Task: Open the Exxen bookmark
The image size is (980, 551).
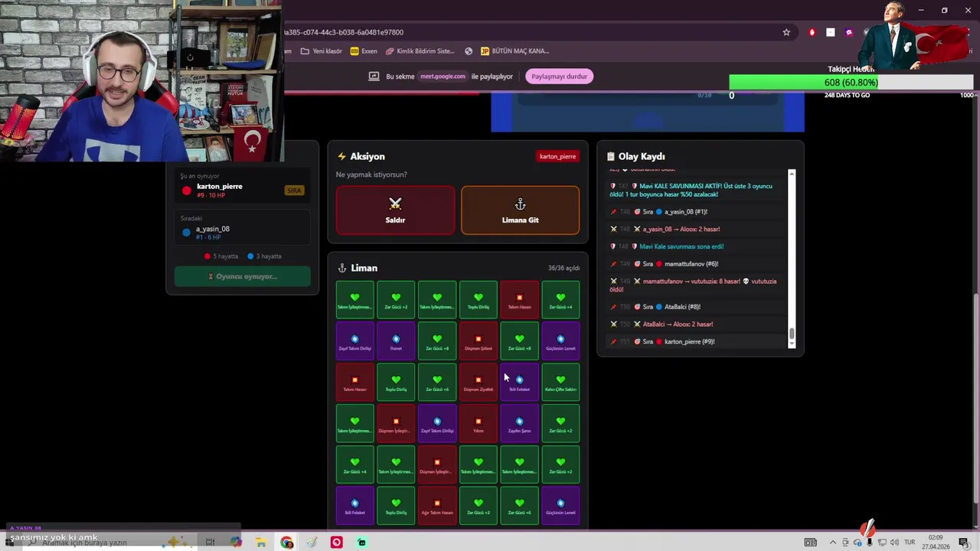Action: click(364, 51)
